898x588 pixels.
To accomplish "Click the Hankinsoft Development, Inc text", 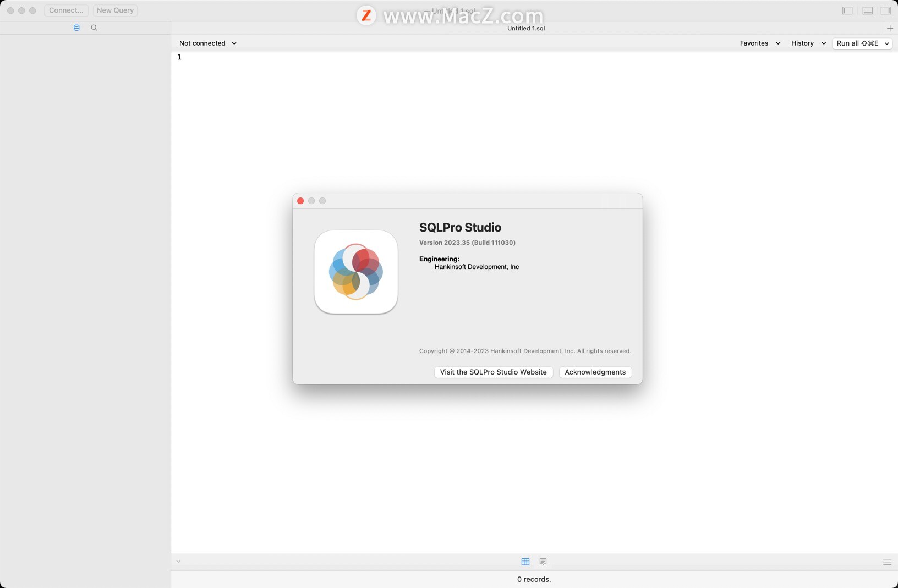I will click(477, 267).
